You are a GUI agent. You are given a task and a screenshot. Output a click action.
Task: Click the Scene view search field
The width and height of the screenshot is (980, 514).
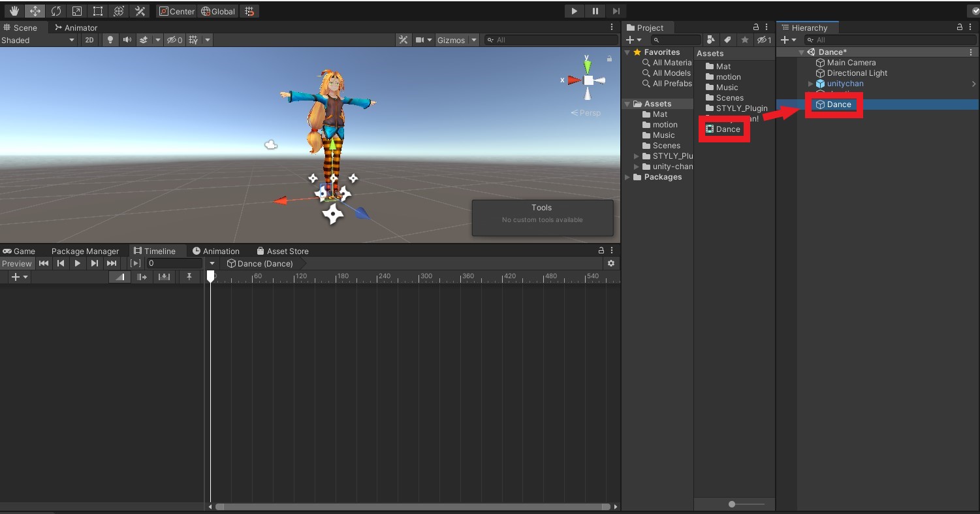click(551, 40)
